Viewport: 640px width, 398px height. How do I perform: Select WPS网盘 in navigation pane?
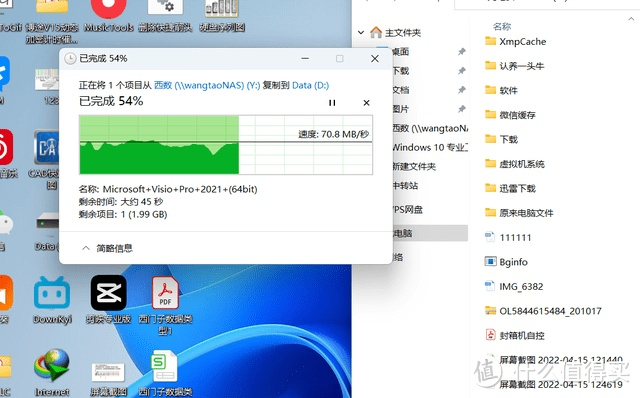point(408,209)
